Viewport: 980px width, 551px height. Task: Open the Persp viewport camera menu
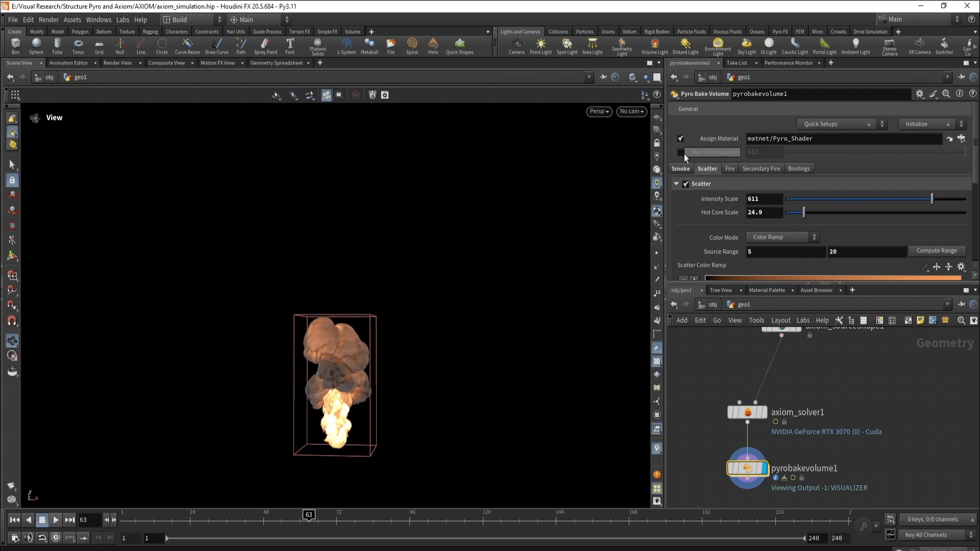click(x=599, y=111)
